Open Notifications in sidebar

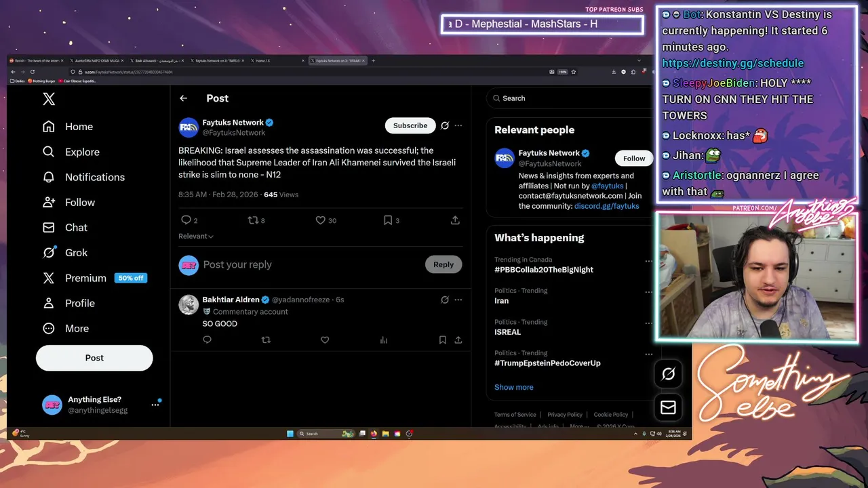(x=83, y=177)
